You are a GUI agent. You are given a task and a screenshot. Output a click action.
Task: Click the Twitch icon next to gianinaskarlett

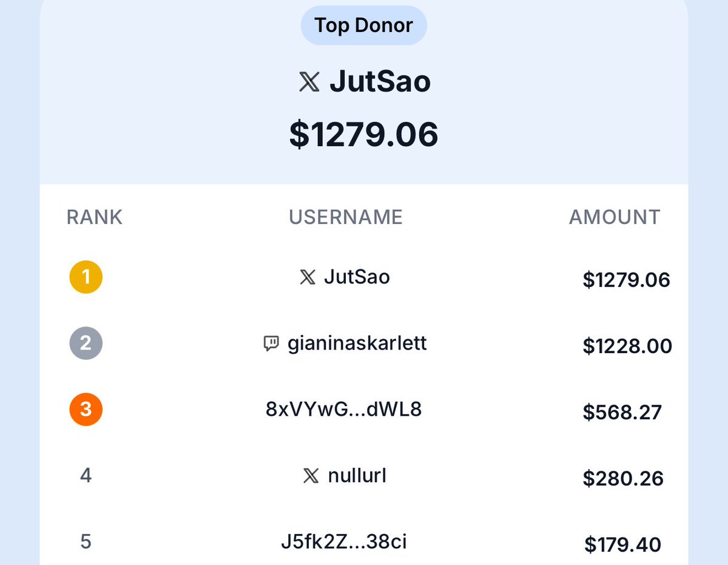pyautogui.click(x=271, y=344)
